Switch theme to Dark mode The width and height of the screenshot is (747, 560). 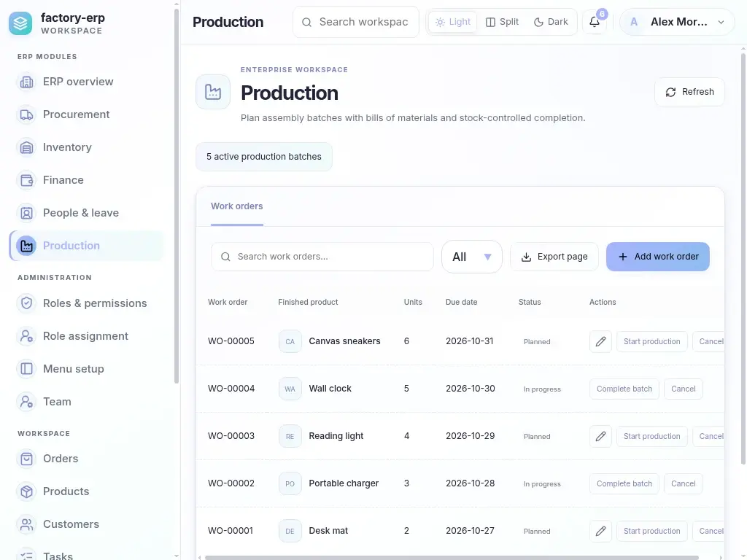tap(551, 22)
